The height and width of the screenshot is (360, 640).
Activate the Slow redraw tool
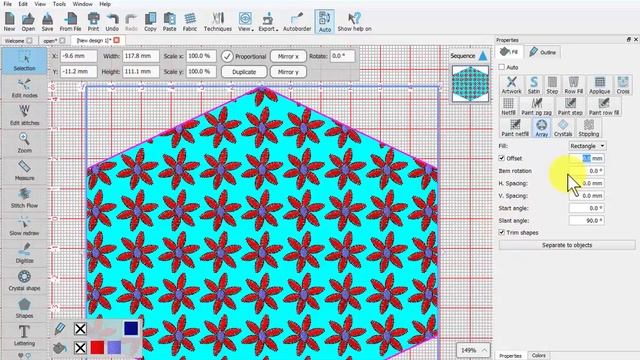tap(24, 226)
